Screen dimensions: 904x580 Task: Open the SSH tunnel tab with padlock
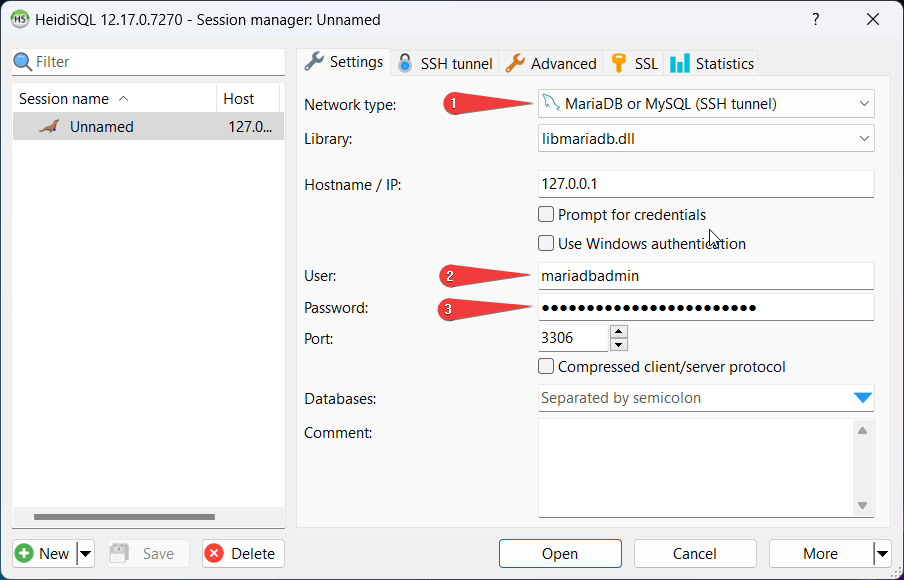pos(445,63)
